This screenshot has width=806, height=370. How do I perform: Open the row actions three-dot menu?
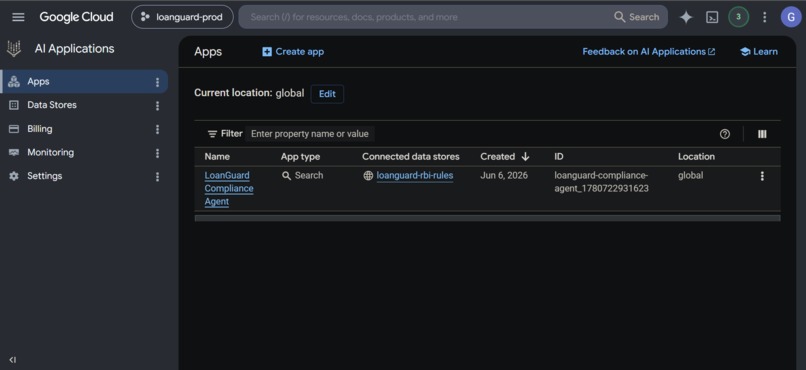[x=762, y=176]
